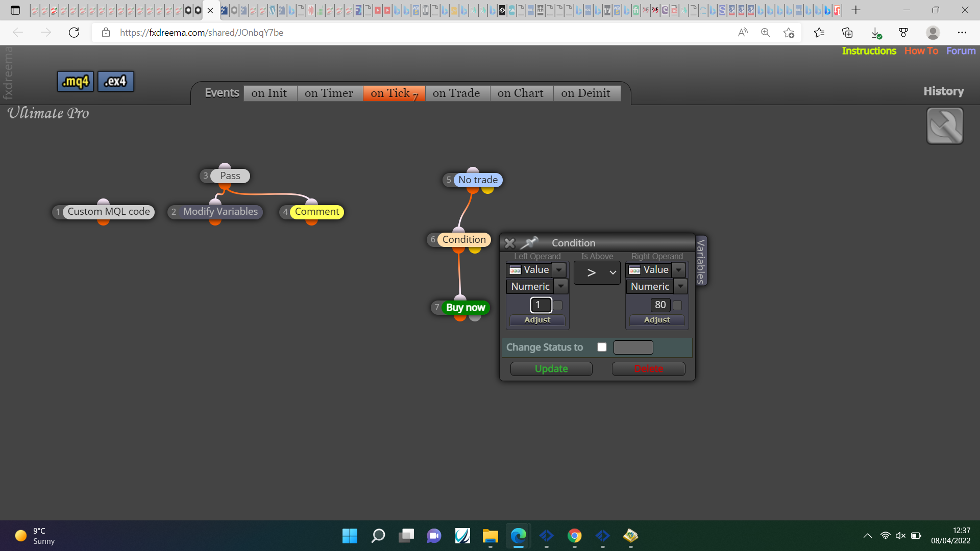
Task: Open a new browser tab
Action: point(856,10)
